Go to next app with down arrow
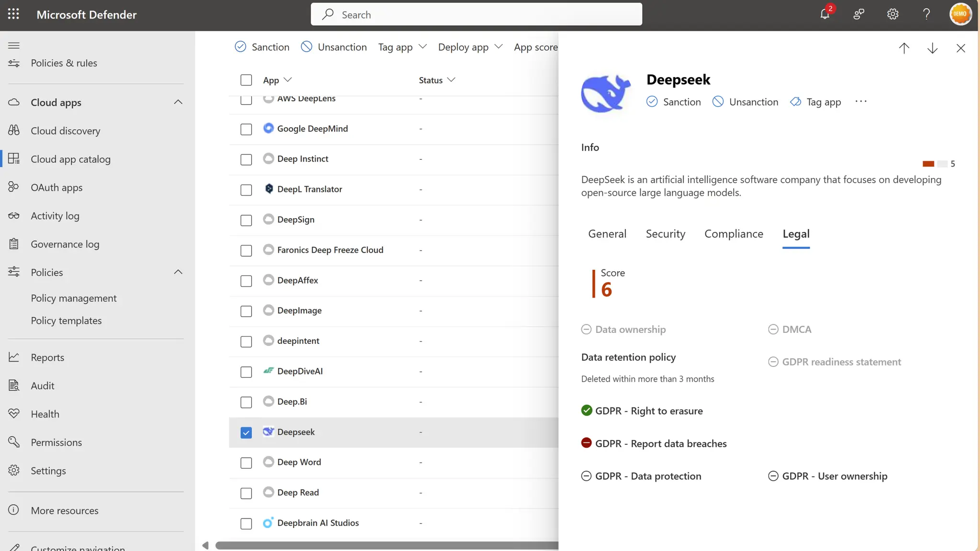 point(932,48)
